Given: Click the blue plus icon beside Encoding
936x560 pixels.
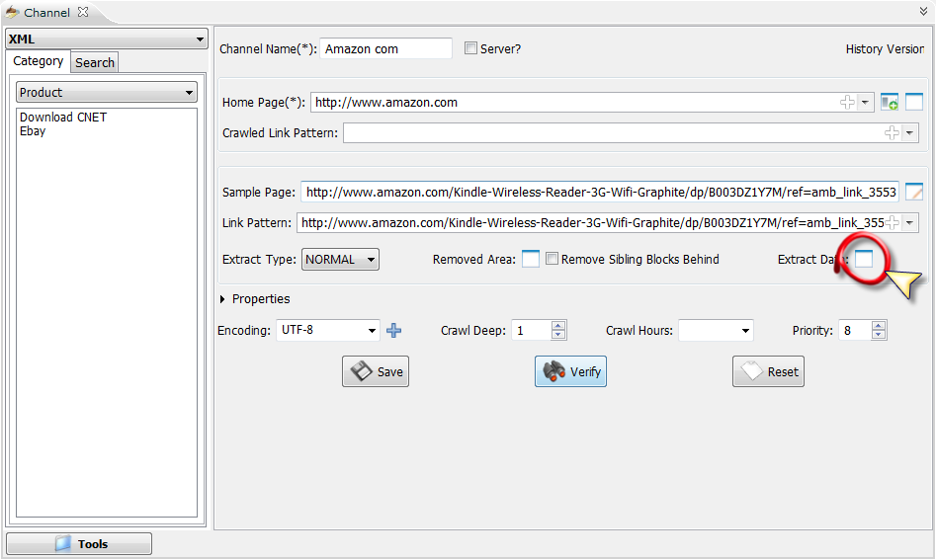Looking at the screenshot, I should [394, 331].
